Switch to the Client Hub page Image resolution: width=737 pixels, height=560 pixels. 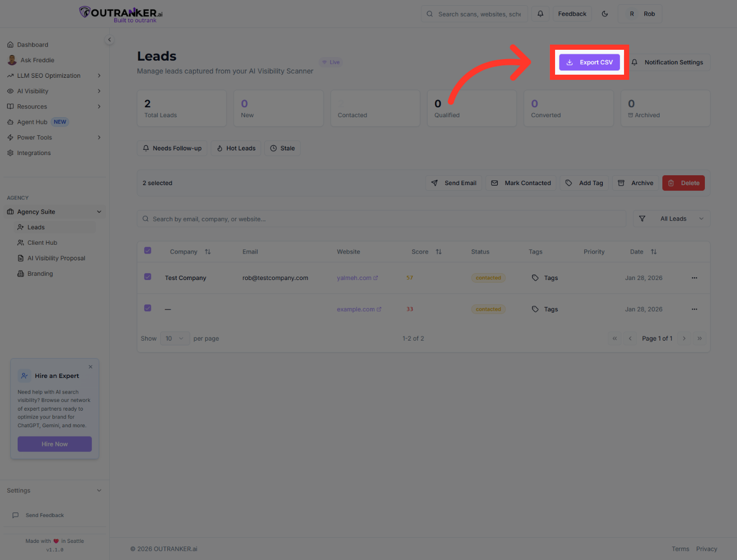42,242
